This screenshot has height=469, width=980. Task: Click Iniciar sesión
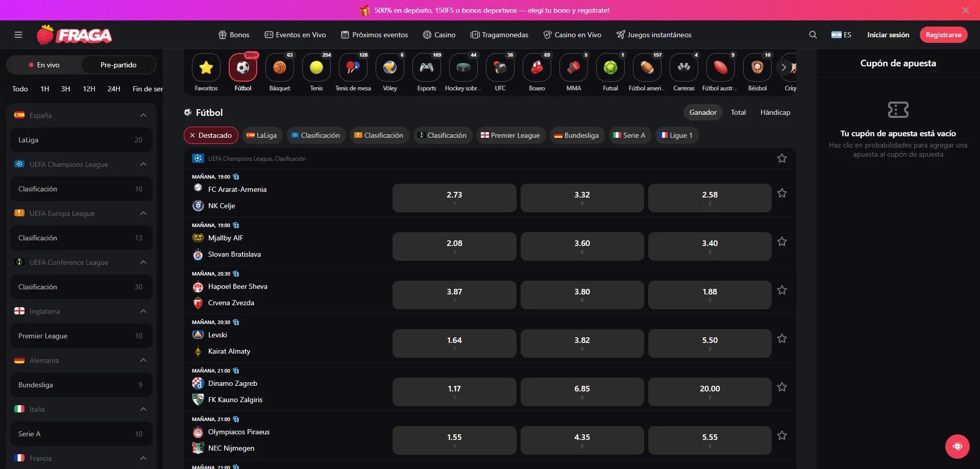pos(888,35)
